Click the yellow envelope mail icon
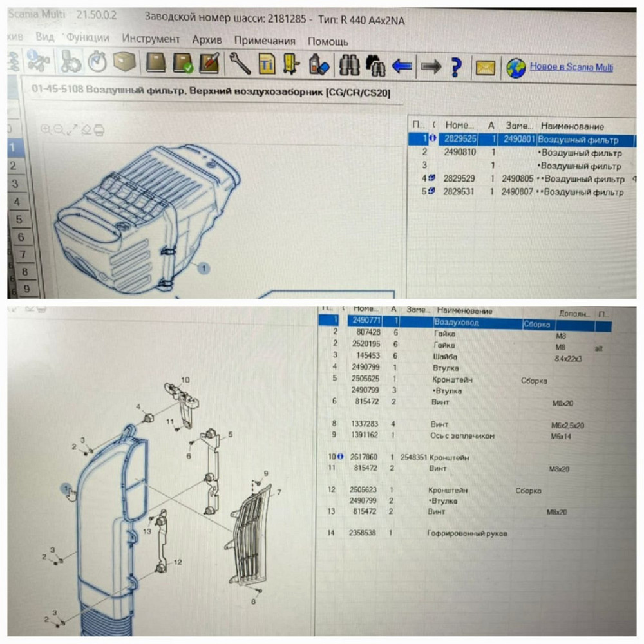 pyautogui.click(x=485, y=67)
